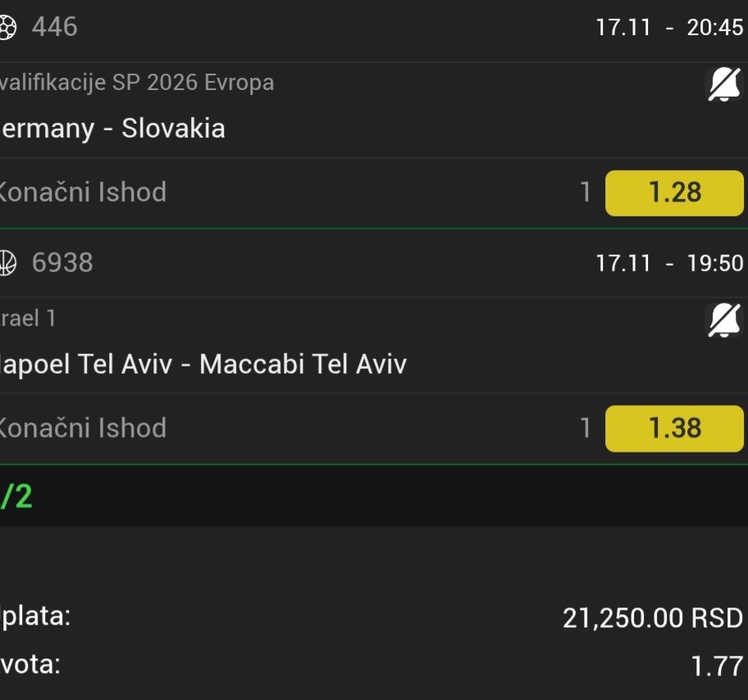The height and width of the screenshot is (700, 748).
Task: Click the 21,250.00 RSD stake amount
Action: 652,618
